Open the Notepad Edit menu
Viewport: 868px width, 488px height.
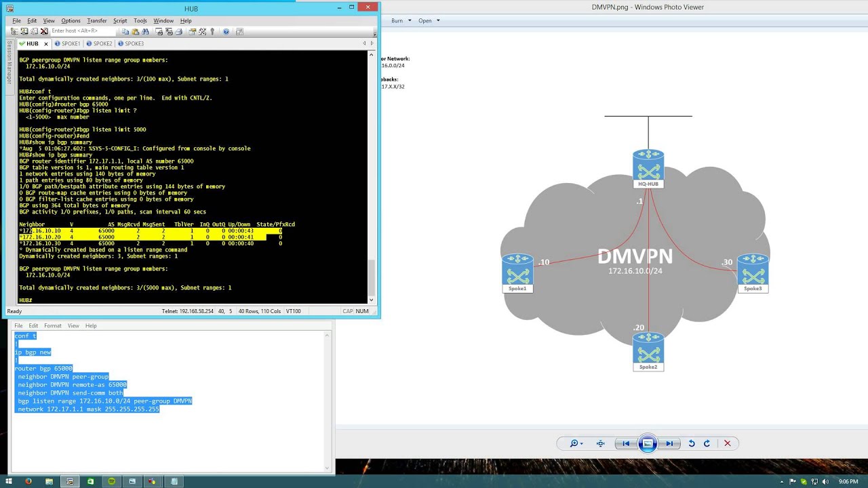(x=33, y=326)
